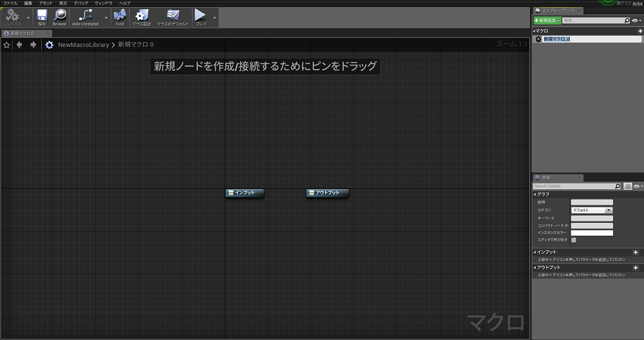
Task: Open the インスタンスカラー color swatch
Action: 592,233
